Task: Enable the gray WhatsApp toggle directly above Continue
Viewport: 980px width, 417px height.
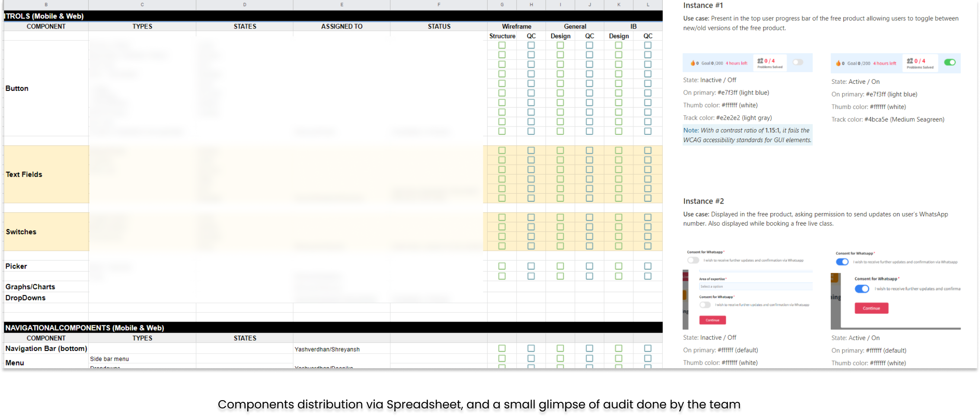Action: [x=705, y=305]
